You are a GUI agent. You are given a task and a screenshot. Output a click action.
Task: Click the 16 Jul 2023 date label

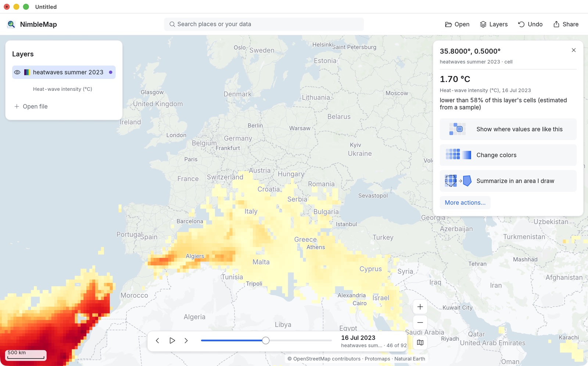pos(358,338)
